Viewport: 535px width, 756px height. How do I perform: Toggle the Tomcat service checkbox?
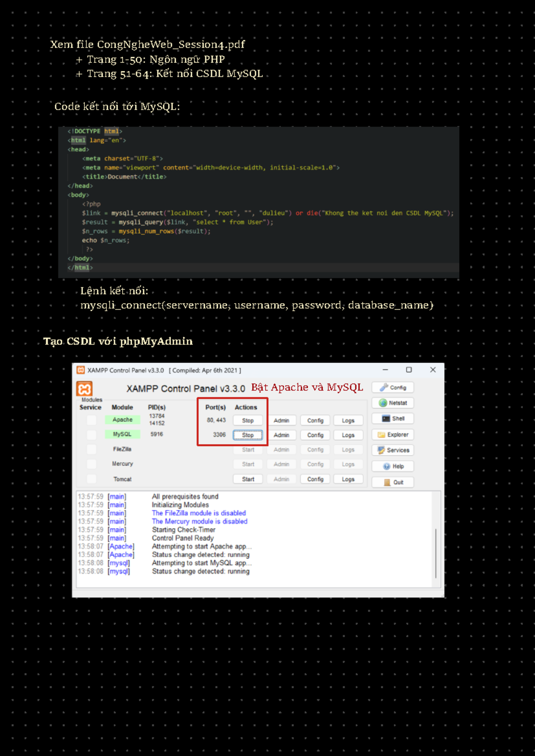tap(91, 479)
